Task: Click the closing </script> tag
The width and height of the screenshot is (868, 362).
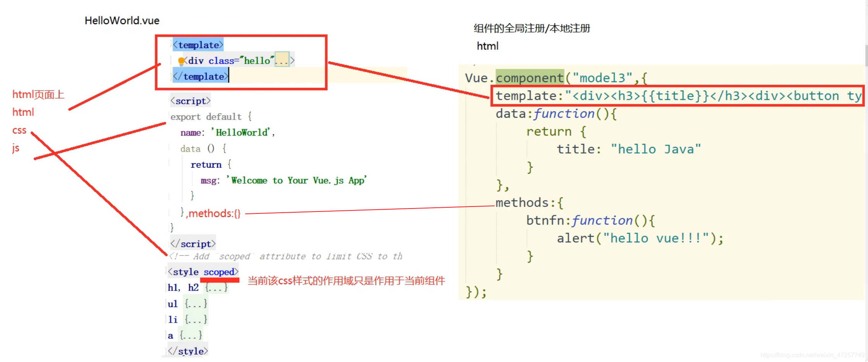Action: click(193, 244)
